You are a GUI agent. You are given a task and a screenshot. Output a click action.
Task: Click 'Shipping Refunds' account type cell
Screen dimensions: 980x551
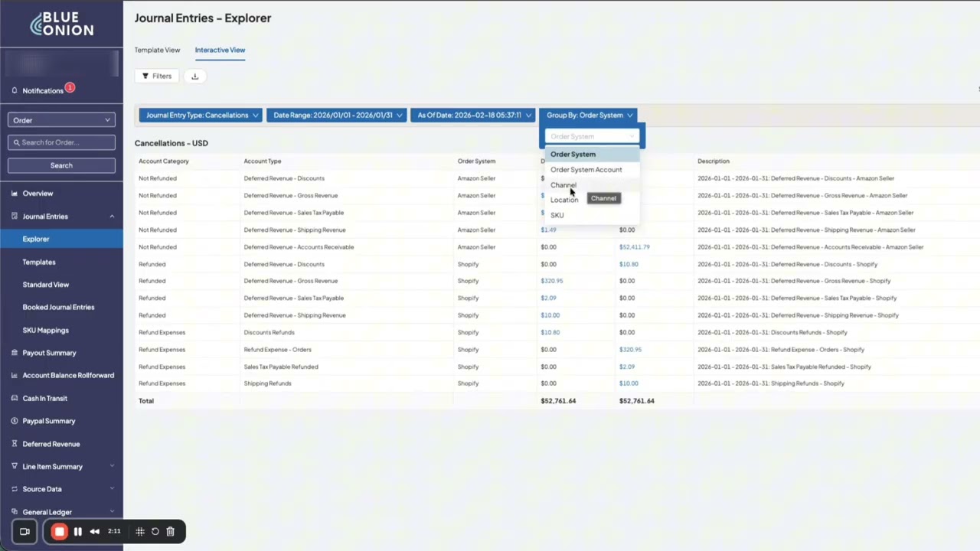(267, 384)
